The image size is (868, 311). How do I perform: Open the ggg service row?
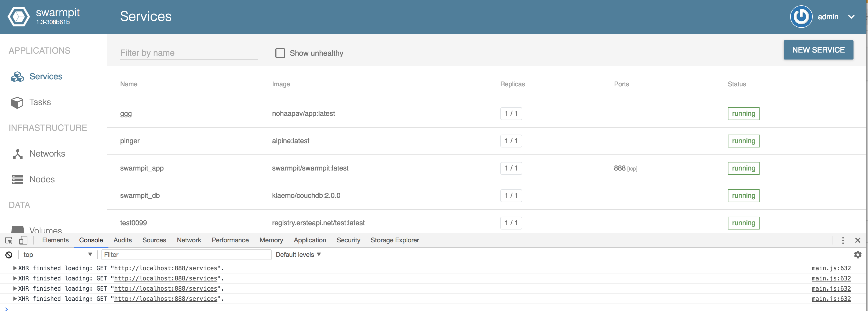(x=487, y=114)
